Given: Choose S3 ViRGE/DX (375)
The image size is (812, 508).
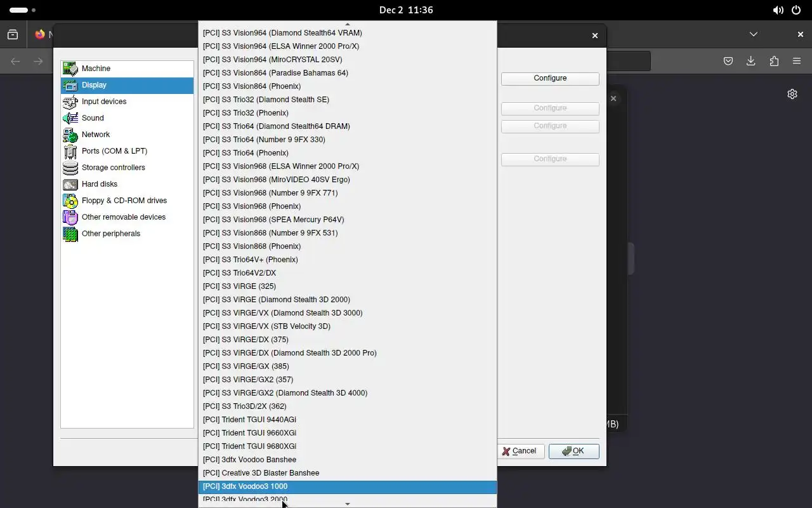Looking at the screenshot, I should (347, 340).
